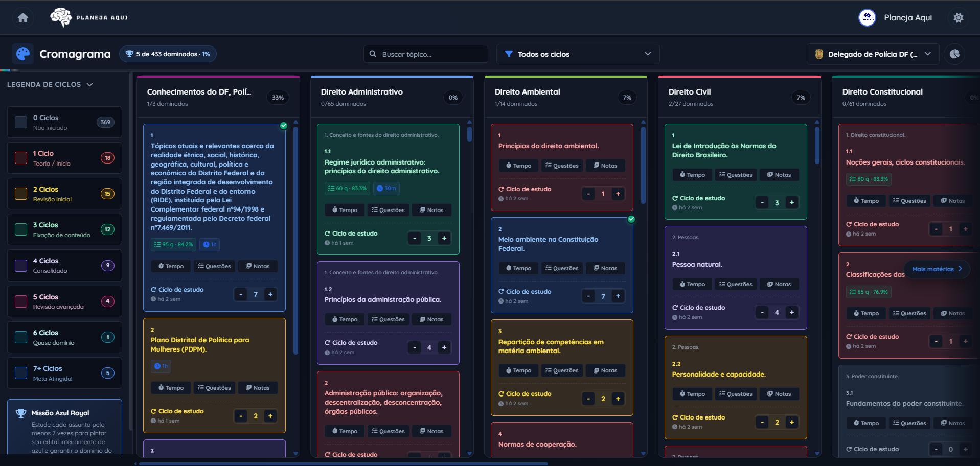Click the 95 q 84.2% questions badge
Image resolution: width=980 pixels, height=466 pixels.
coord(173,244)
